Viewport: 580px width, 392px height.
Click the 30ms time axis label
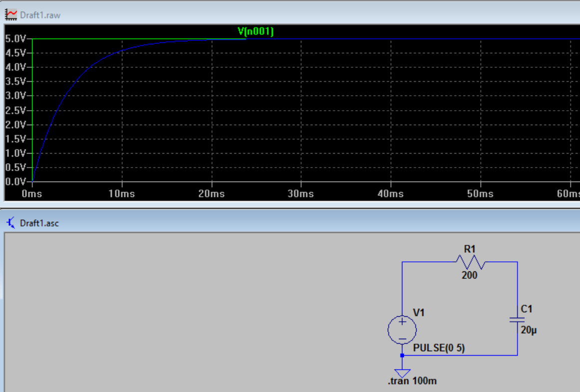[x=301, y=194]
